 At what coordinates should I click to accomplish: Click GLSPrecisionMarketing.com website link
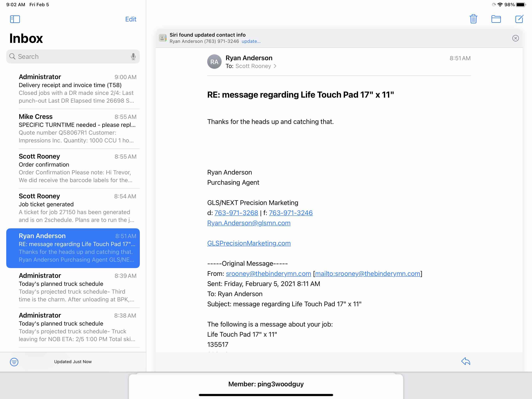click(x=249, y=243)
